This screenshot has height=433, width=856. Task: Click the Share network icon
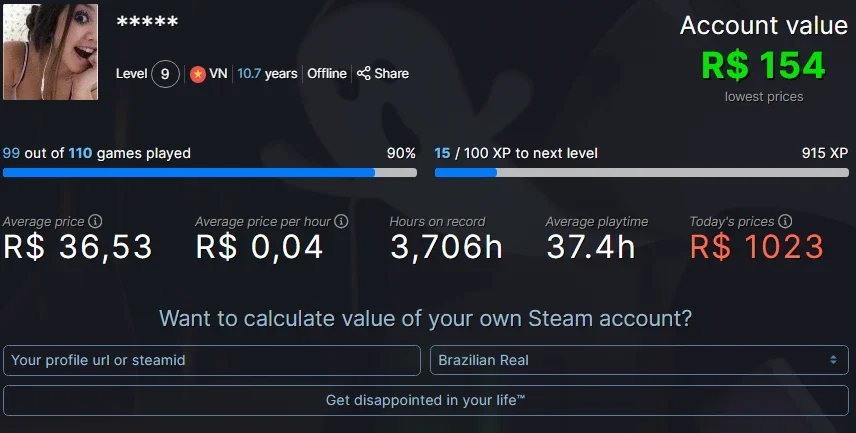364,73
